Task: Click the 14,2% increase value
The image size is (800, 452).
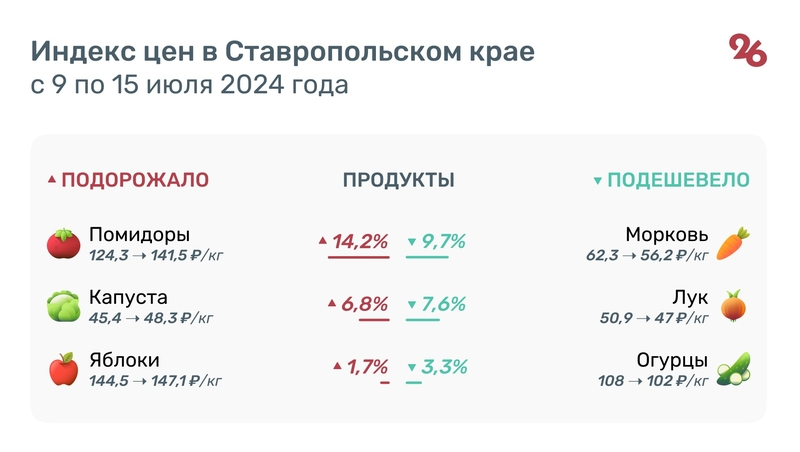Action: pos(360,241)
